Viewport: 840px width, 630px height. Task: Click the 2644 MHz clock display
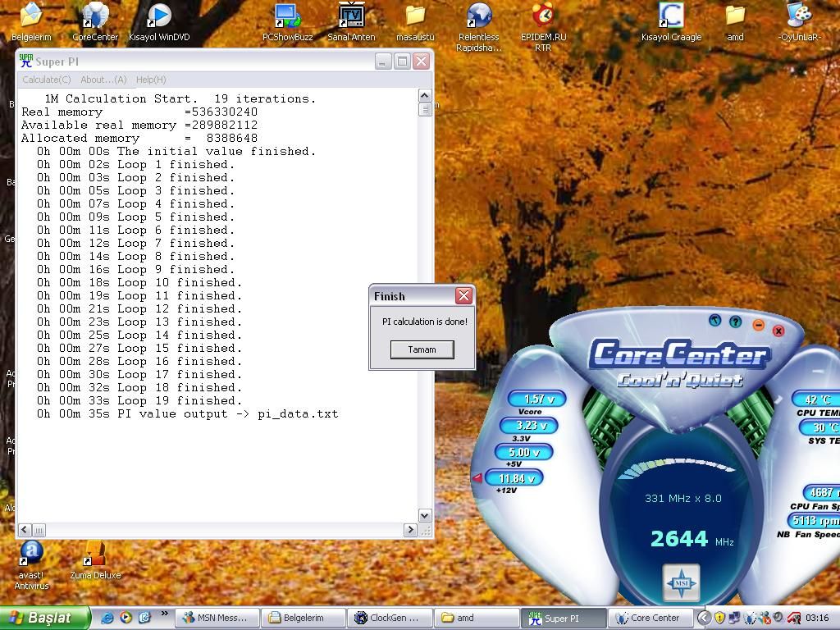coord(692,539)
